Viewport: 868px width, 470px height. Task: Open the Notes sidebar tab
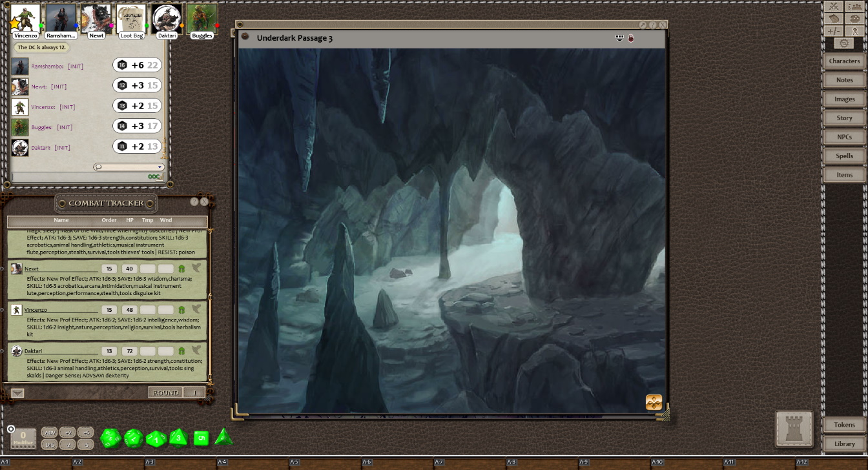[x=844, y=80]
